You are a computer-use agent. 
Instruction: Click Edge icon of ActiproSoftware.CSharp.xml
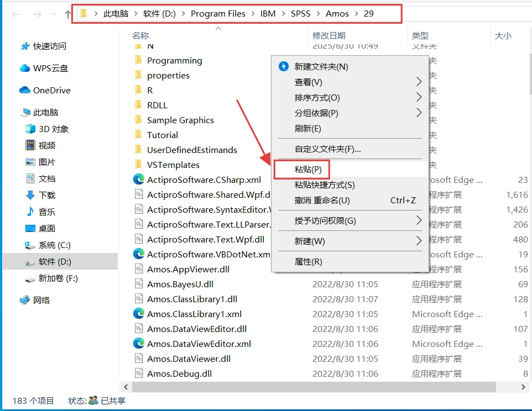click(x=138, y=179)
